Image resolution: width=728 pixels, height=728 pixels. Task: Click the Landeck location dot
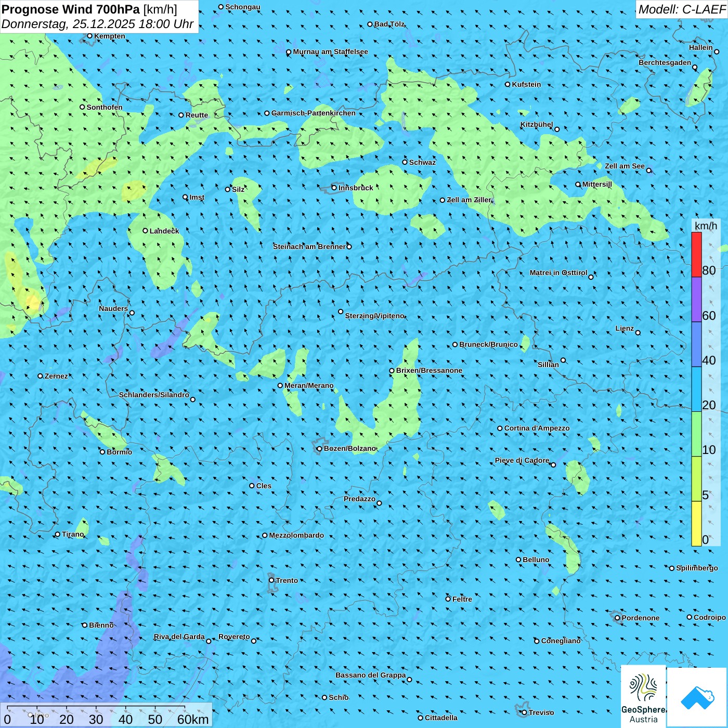[145, 231]
